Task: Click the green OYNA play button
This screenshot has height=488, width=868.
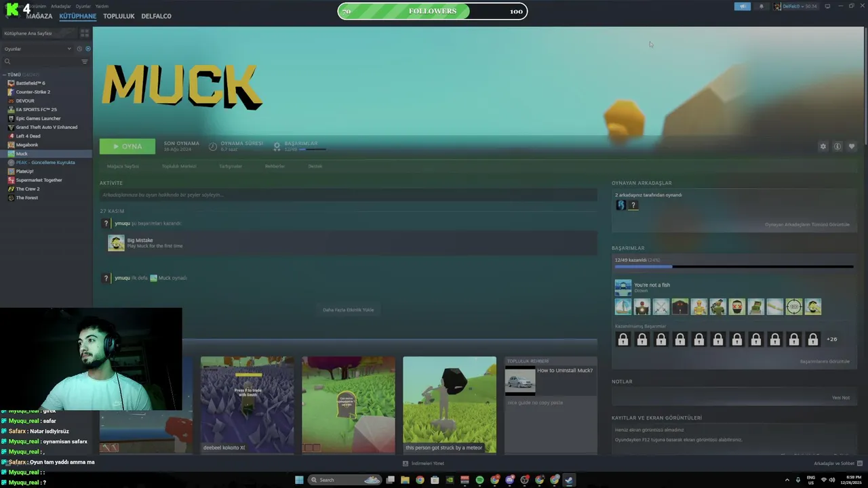Action: [x=127, y=146]
